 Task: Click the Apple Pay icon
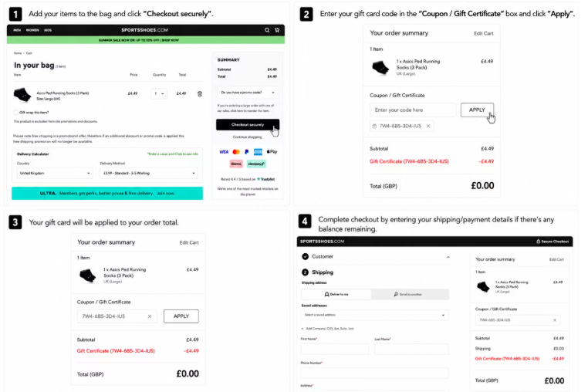[272, 152]
